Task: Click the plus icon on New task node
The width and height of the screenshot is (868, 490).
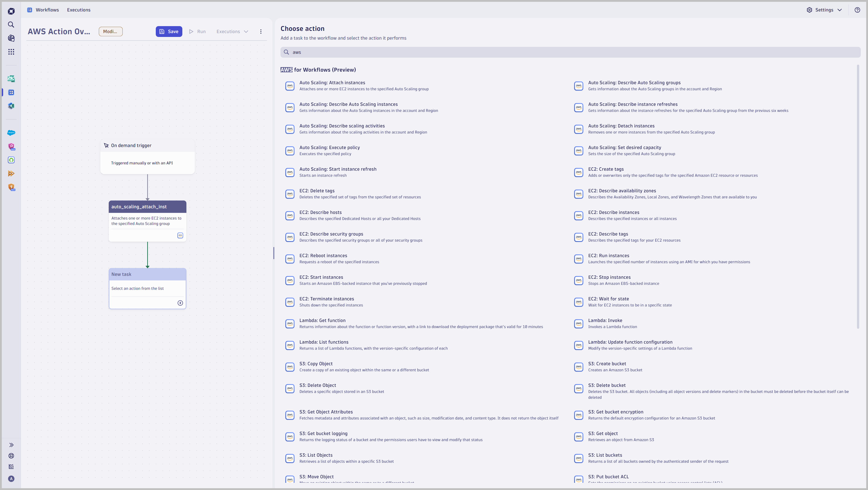Action: [x=180, y=303]
